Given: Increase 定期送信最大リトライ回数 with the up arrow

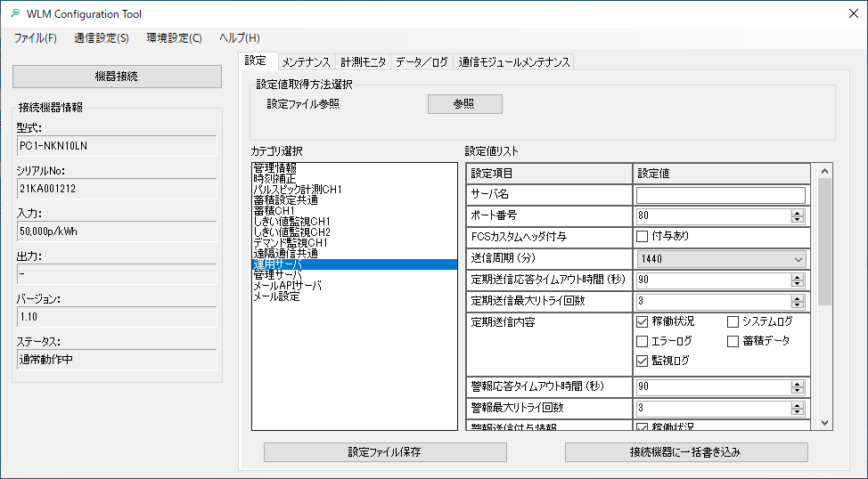Looking at the screenshot, I should 798,298.
